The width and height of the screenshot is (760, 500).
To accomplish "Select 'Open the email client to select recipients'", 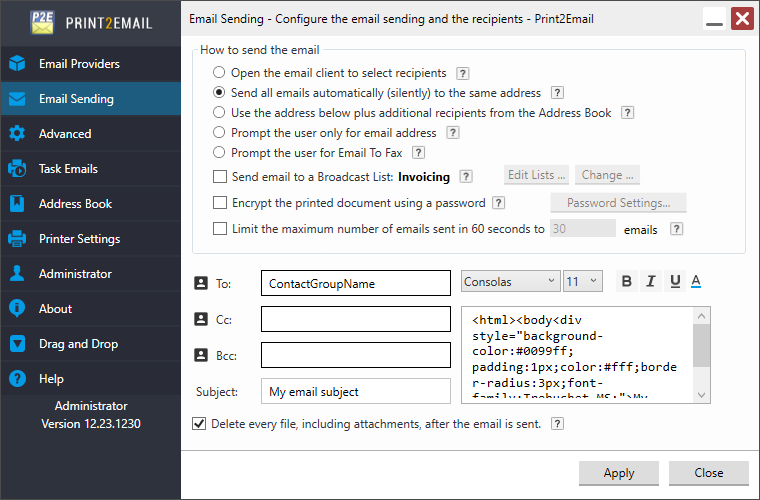I will coord(219,72).
